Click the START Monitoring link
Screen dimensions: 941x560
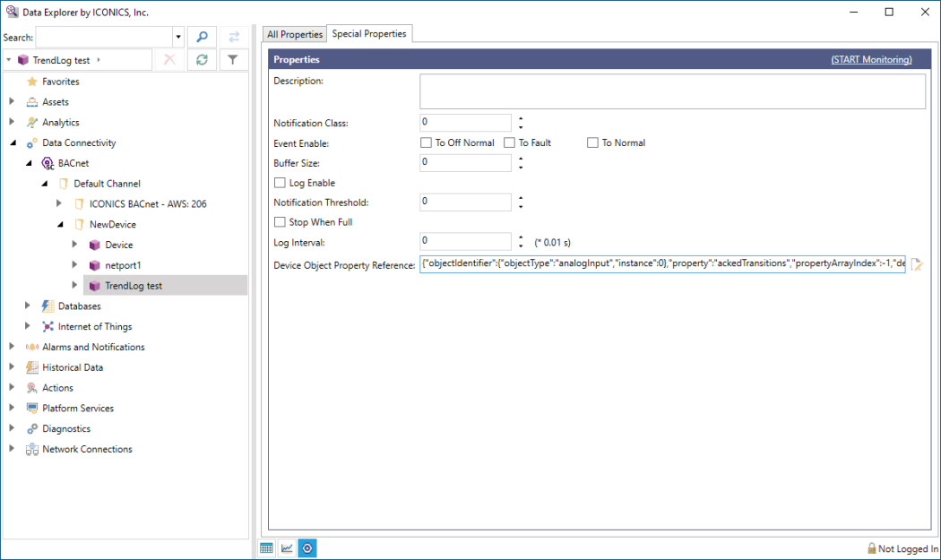871,59
